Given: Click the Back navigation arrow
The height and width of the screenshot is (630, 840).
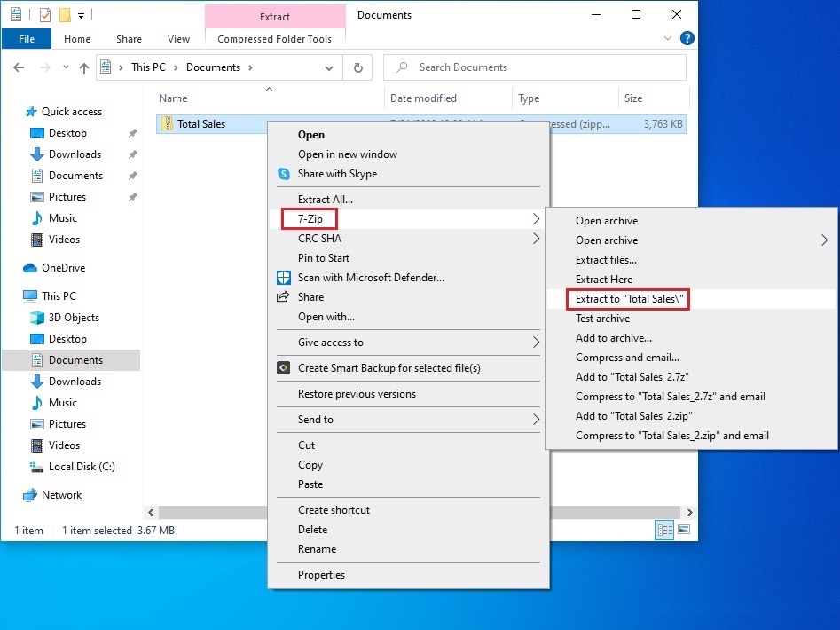Looking at the screenshot, I should 20,67.
